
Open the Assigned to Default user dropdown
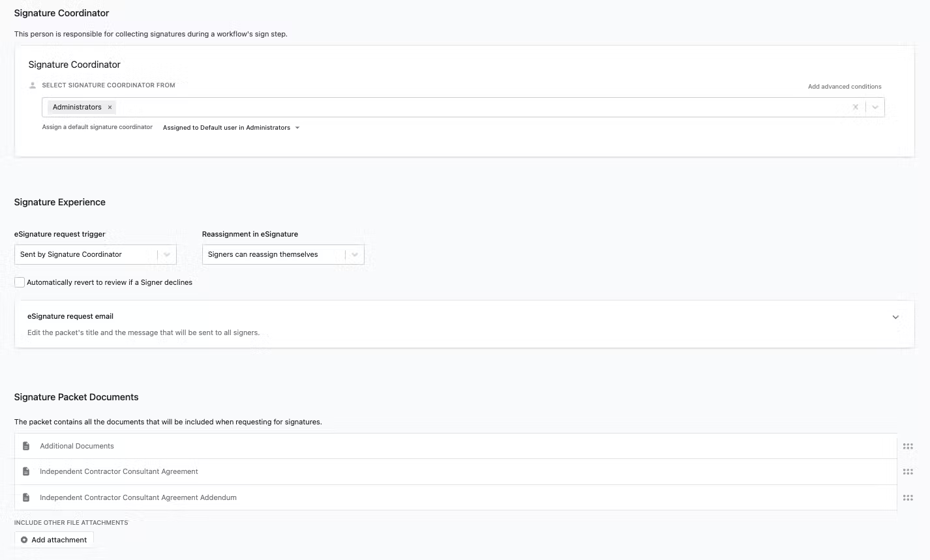pos(231,128)
